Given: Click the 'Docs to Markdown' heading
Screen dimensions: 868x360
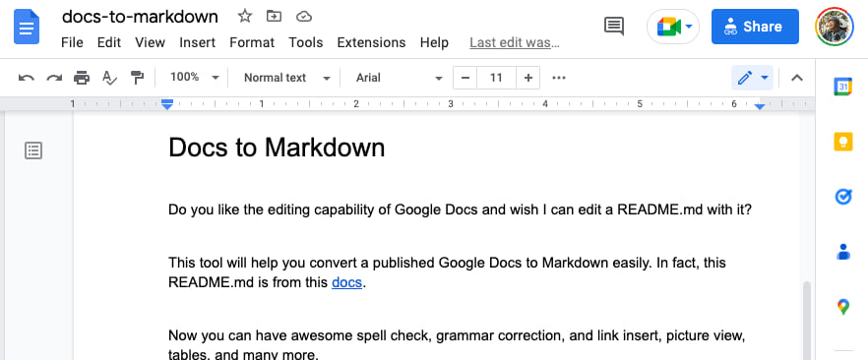Looking at the screenshot, I should click(277, 148).
